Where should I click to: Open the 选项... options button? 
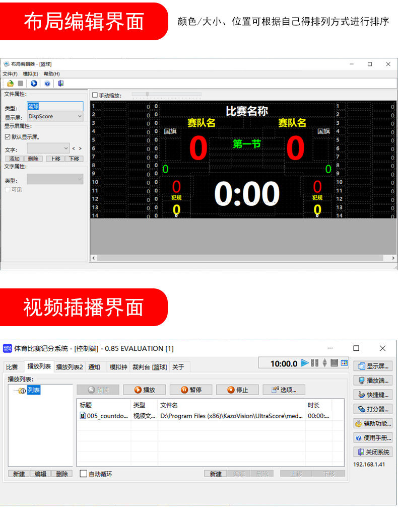284,390
